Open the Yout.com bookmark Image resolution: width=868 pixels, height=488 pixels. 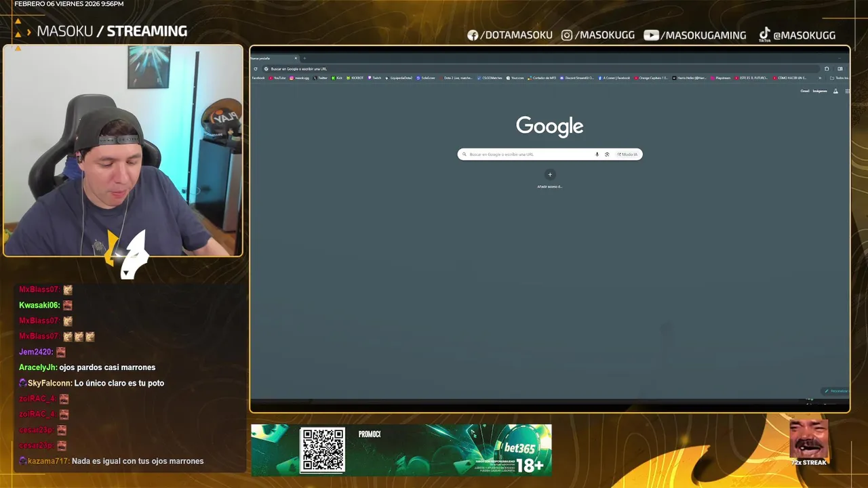pyautogui.click(x=515, y=78)
